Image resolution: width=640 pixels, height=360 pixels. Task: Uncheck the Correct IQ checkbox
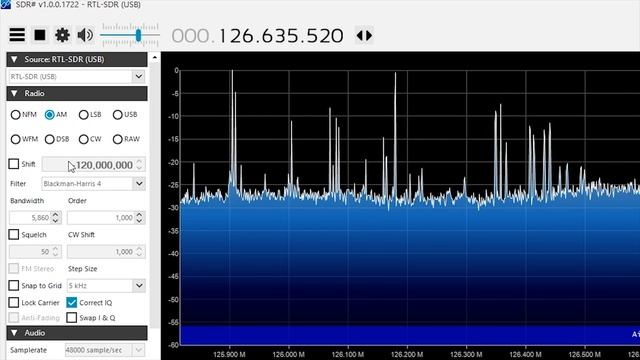point(72,302)
